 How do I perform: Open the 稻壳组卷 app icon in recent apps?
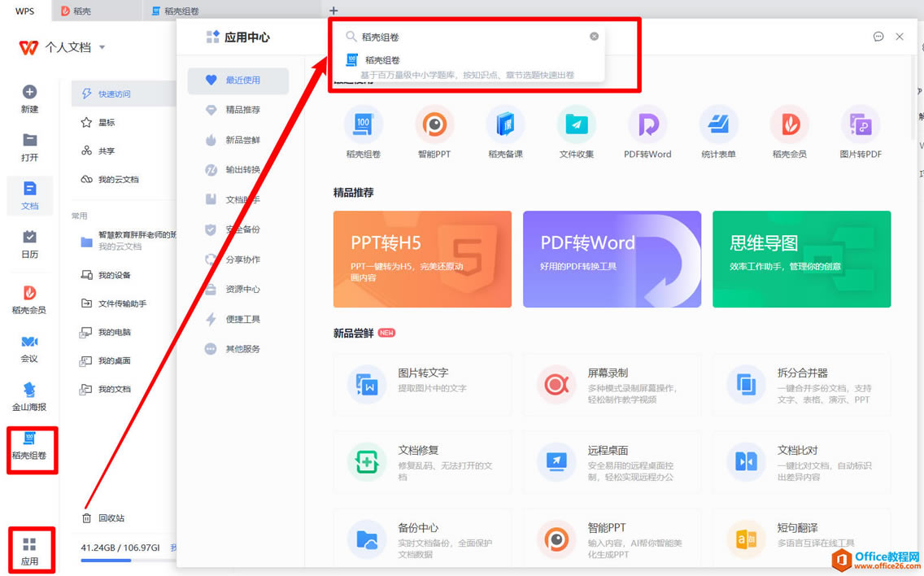click(363, 125)
